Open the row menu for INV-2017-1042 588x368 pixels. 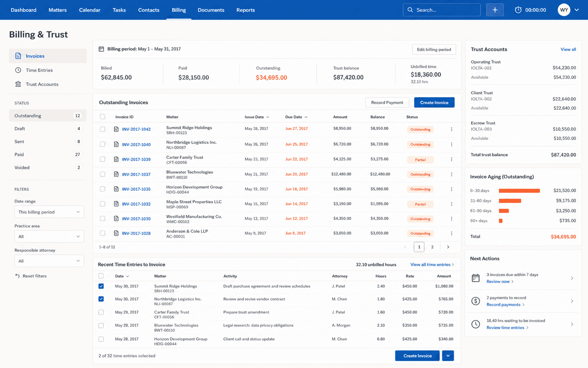tap(451, 129)
